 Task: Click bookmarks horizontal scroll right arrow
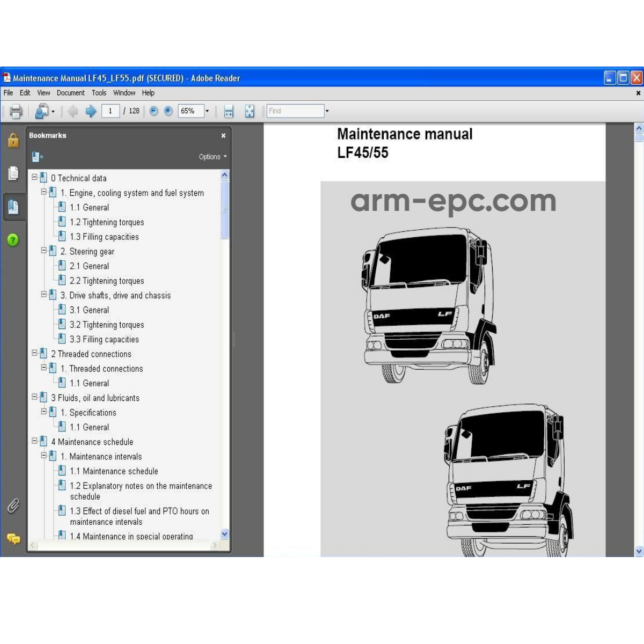click(214, 545)
